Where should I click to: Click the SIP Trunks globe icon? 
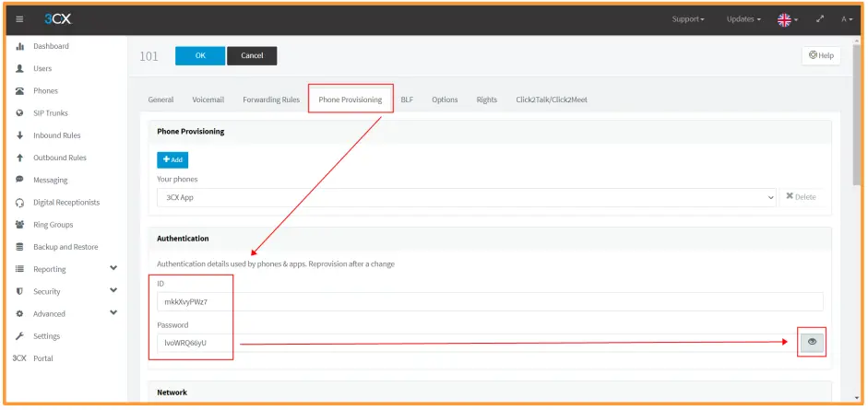pos(20,113)
